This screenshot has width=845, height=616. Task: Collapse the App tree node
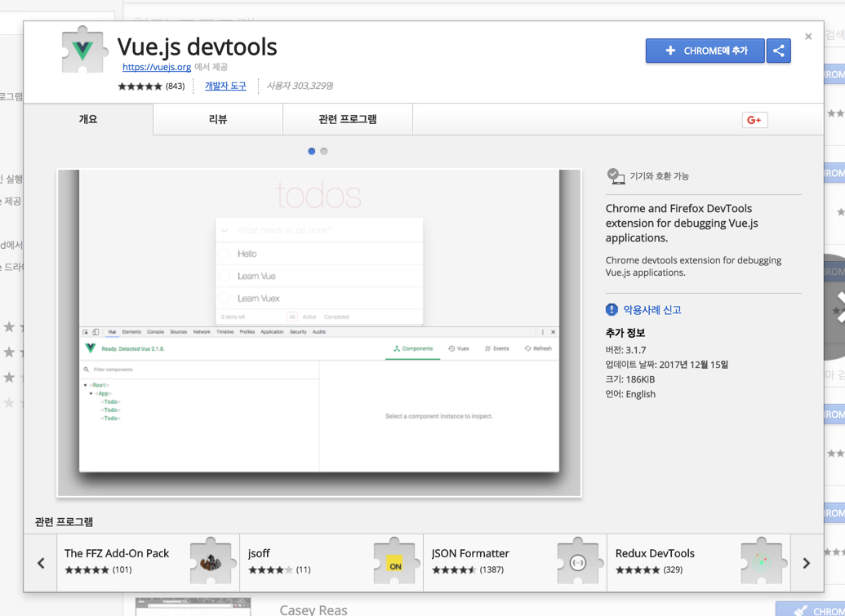point(91,393)
